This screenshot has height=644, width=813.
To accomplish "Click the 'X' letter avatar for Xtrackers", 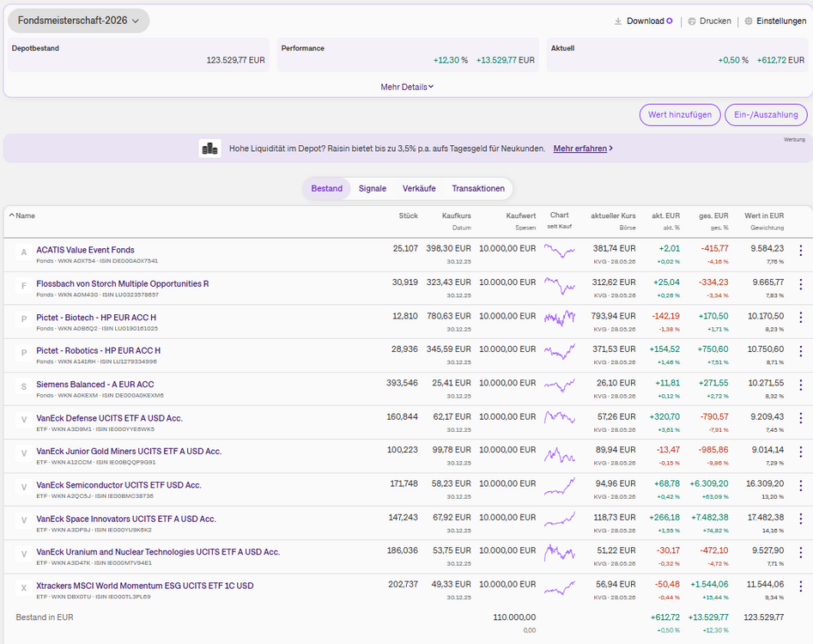I will click(23, 588).
